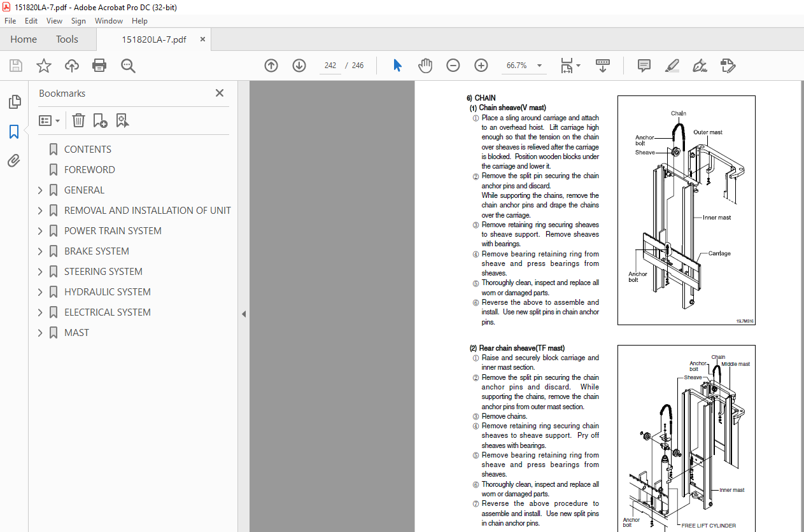Screen dimensions: 804x532
Task: Select the Highlight text pen icon
Action: pos(672,66)
